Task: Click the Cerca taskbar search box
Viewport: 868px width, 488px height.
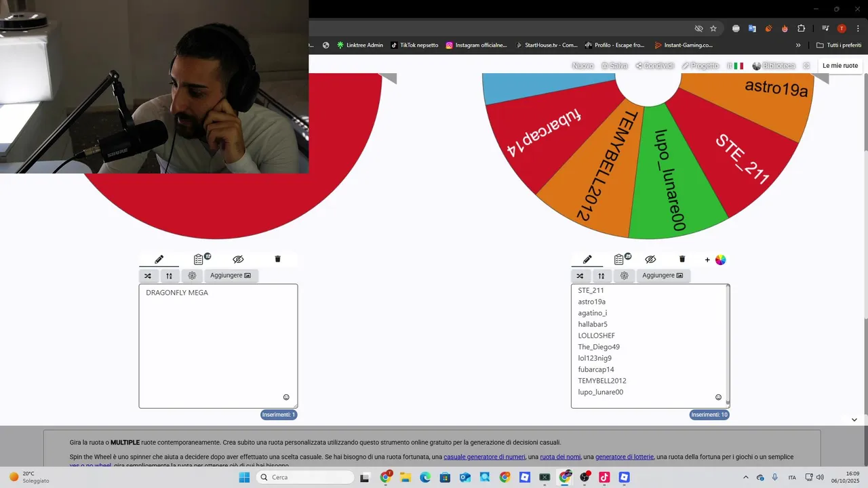Action: point(305,477)
